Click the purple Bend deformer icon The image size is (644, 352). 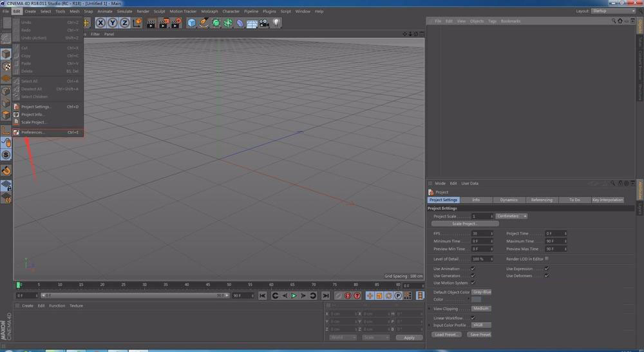pos(240,23)
